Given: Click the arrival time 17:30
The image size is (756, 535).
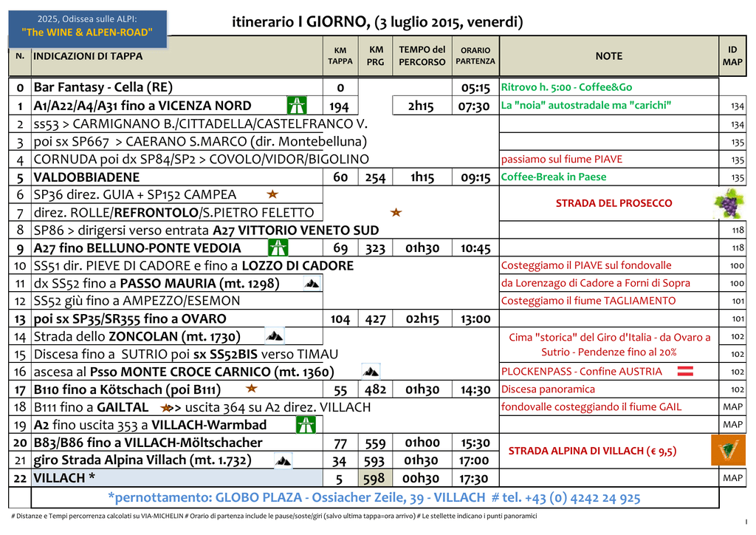Looking at the screenshot, I should (475, 479).
